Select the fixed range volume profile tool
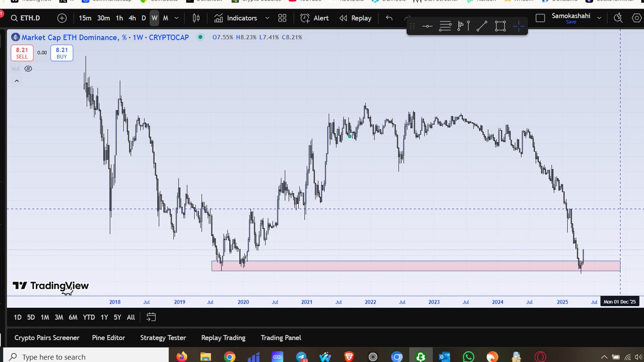 [464, 26]
